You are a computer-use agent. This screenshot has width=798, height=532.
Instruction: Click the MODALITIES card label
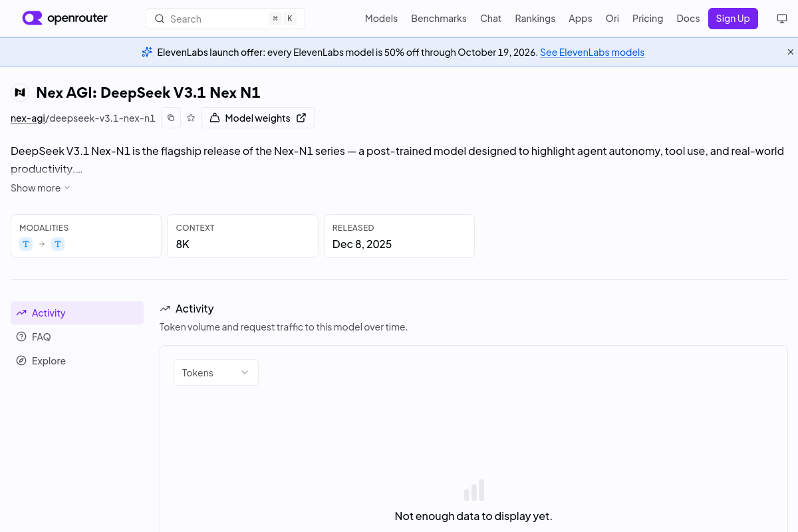click(44, 227)
